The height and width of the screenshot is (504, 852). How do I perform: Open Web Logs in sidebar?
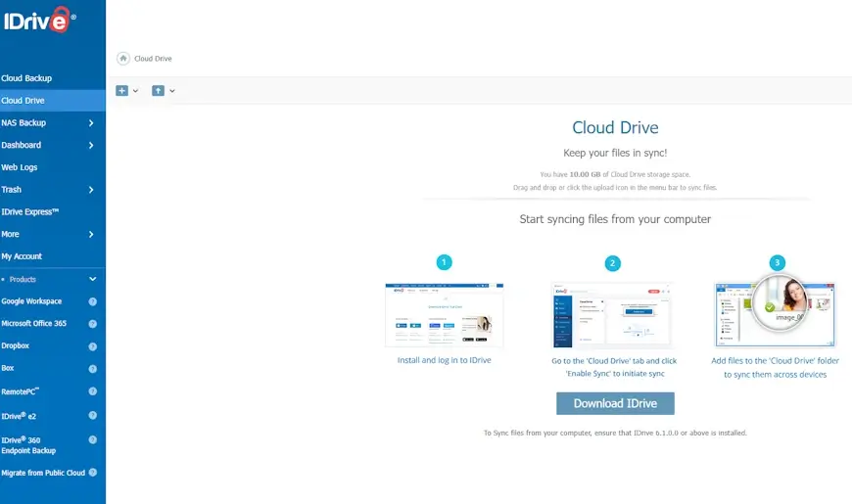(19, 167)
